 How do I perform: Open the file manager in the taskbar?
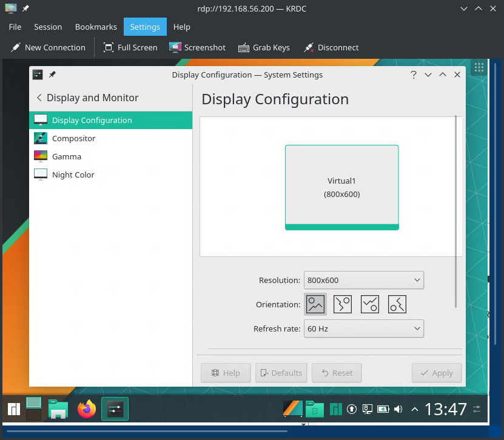pos(58,410)
